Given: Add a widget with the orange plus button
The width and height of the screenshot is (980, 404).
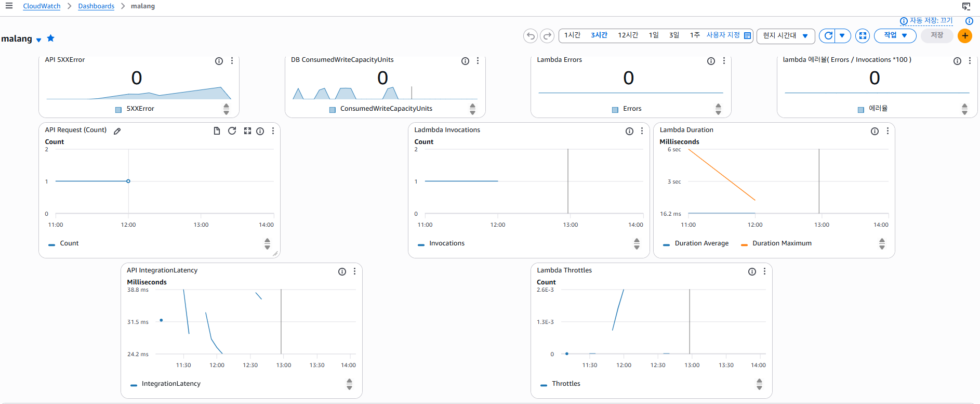Looking at the screenshot, I should pos(965,35).
